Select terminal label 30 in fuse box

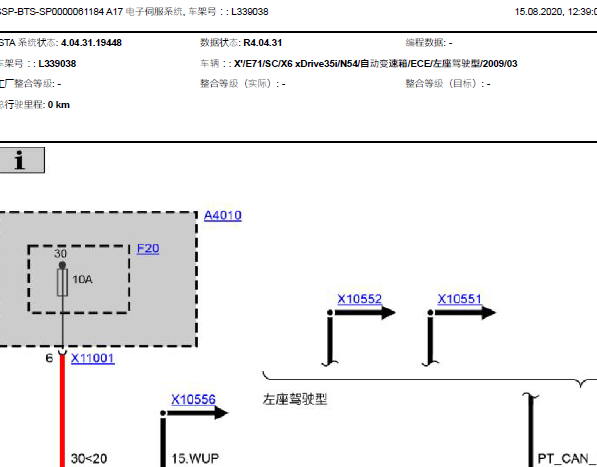60,253
